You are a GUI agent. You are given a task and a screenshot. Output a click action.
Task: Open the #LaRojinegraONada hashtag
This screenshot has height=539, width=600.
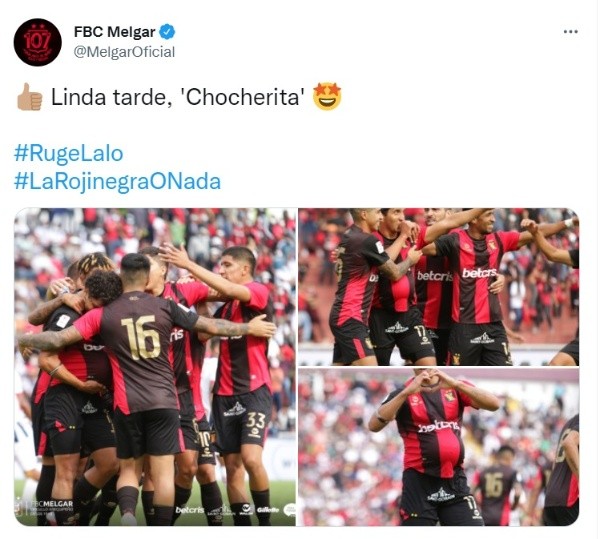click(x=117, y=181)
